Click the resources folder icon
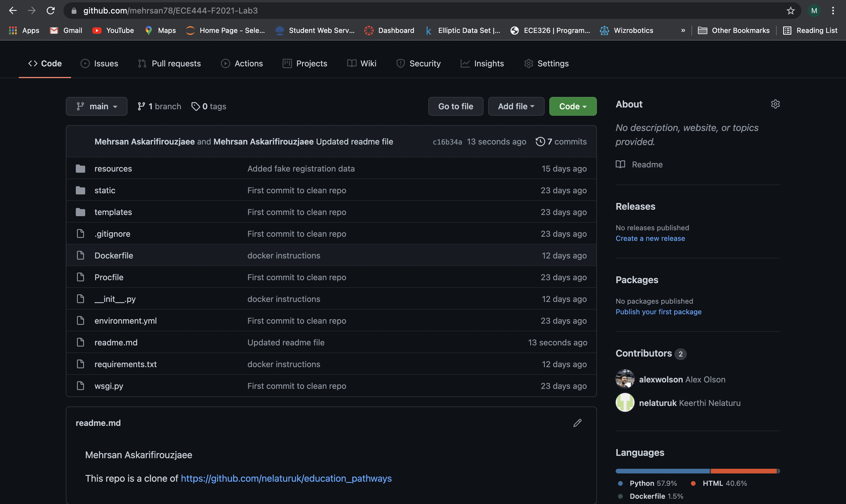Screen dimensions: 846x504 [80, 169]
